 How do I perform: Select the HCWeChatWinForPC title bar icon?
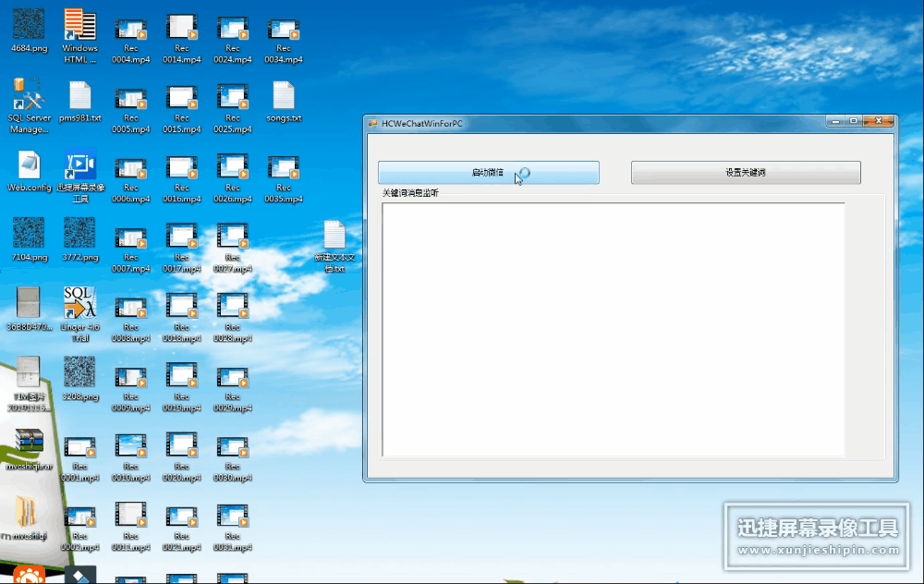pos(372,123)
